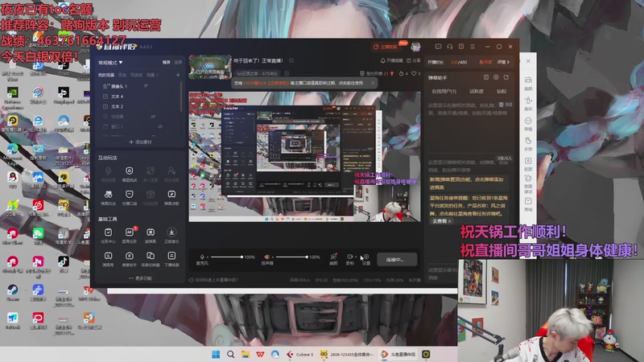Open the 弹幕玩法 binoculars tool

coord(108,197)
